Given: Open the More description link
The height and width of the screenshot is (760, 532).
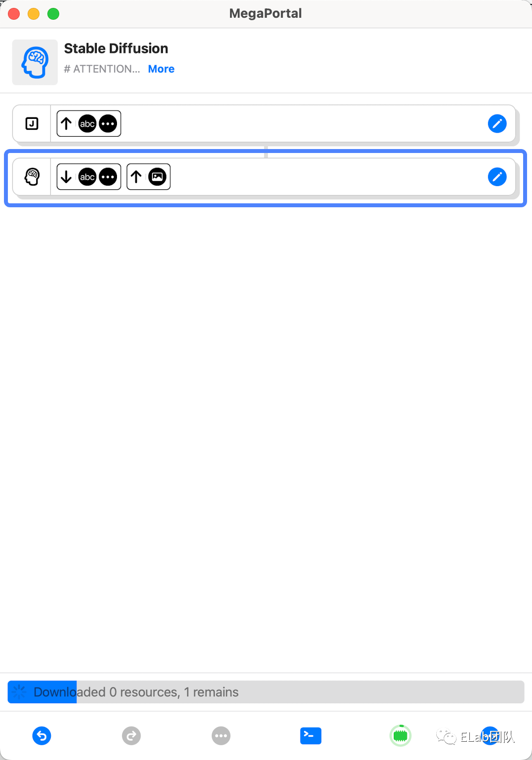Looking at the screenshot, I should (x=161, y=69).
